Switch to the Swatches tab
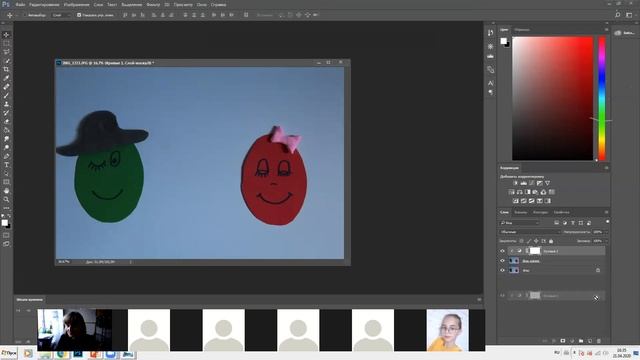The width and height of the screenshot is (640, 360). point(522,30)
